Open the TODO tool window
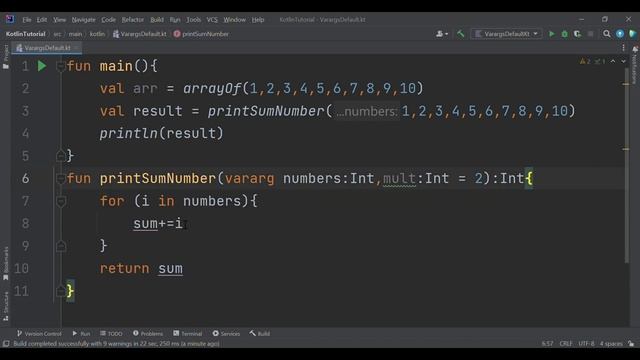This screenshot has width=640, height=360. (111, 333)
